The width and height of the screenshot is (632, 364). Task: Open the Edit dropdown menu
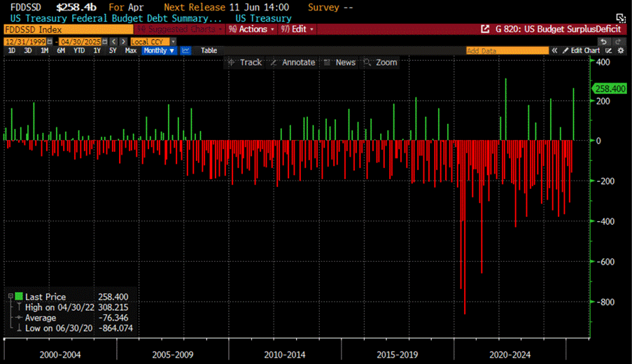[297, 29]
